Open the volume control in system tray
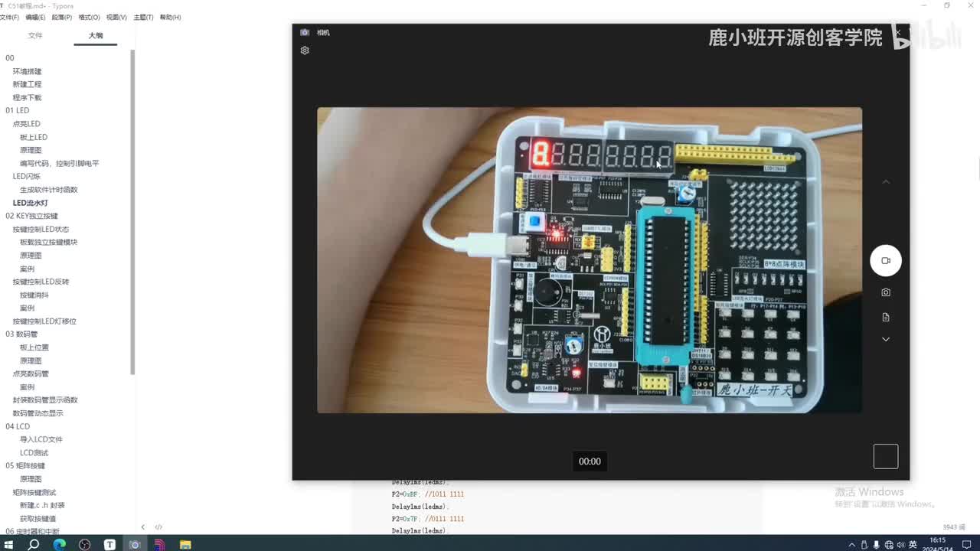 pos(900,545)
